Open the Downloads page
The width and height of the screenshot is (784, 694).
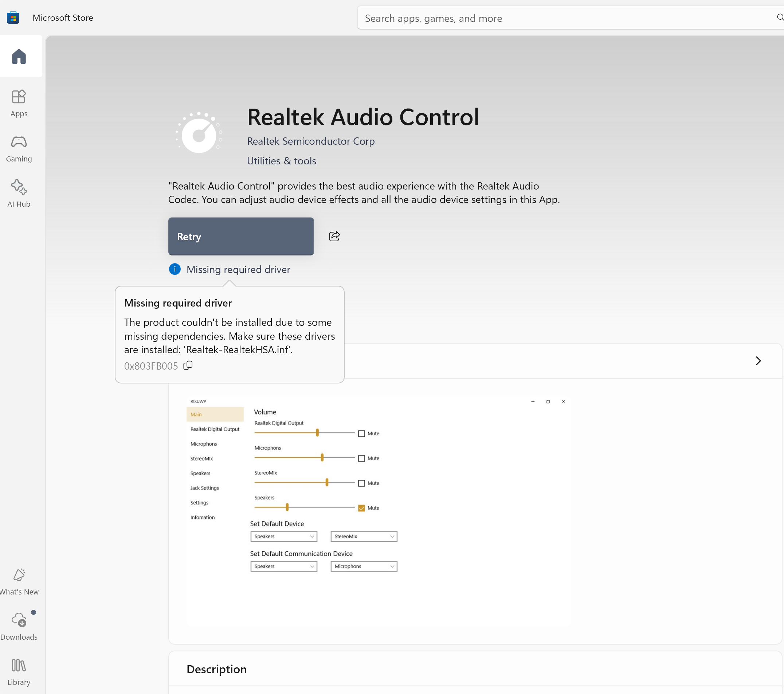tap(19, 627)
